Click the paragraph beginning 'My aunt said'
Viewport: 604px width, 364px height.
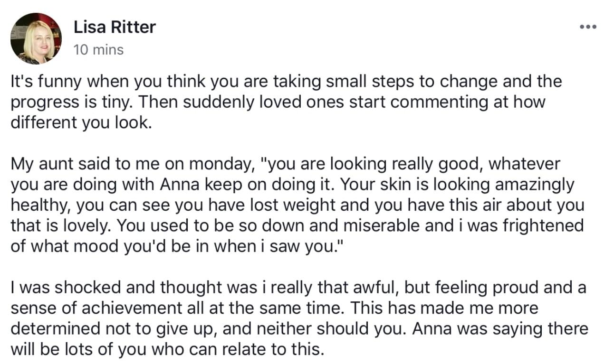coord(297,205)
